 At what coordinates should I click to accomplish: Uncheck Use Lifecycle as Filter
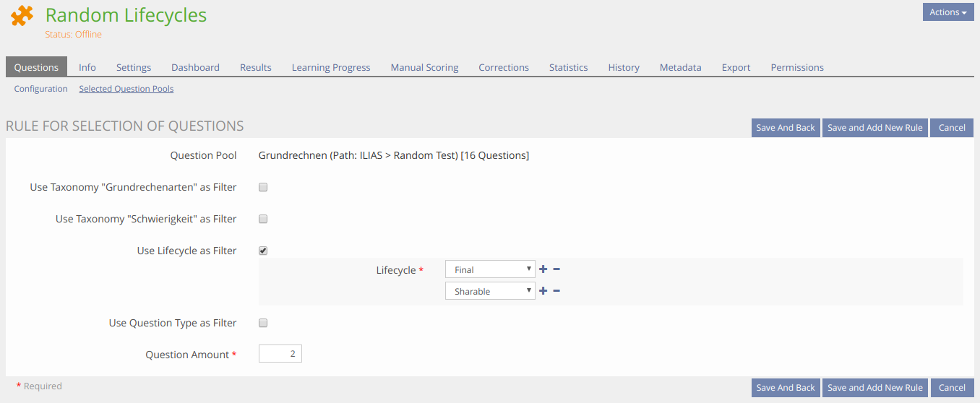click(263, 251)
